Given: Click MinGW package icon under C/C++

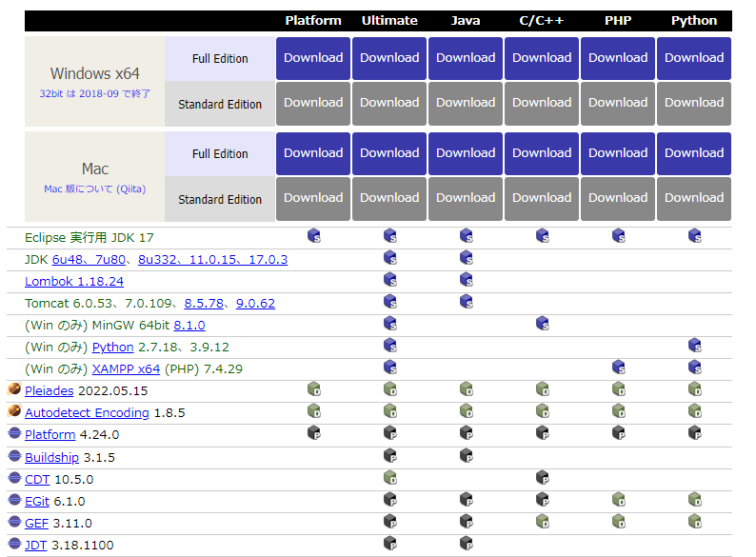Looking at the screenshot, I should pyautogui.click(x=543, y=323).
